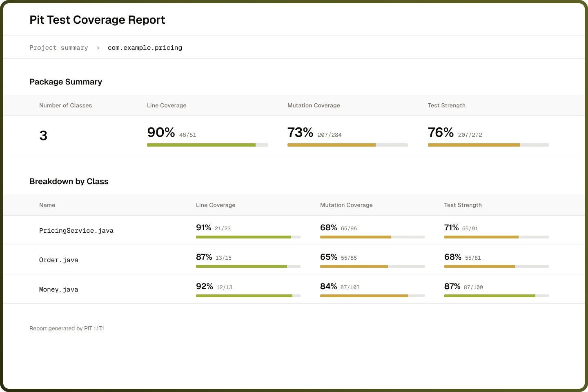Click the 73% package mutation coverage value
This screenshot has width=588, height=392.
(x=301, y=132)
